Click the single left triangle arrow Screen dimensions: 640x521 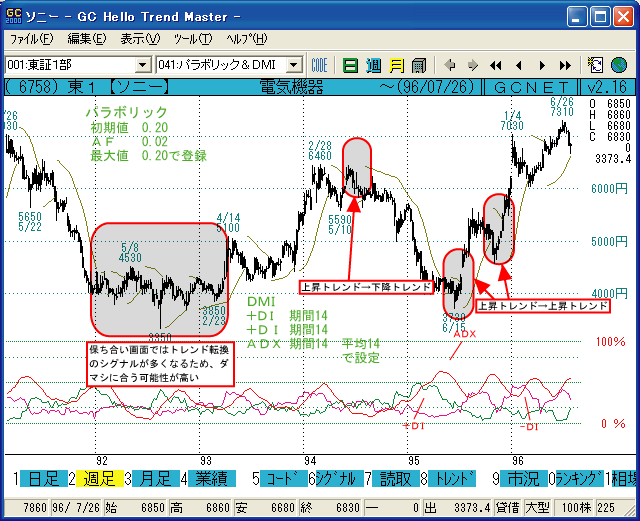pyautogui.click(x=519, y=65)
